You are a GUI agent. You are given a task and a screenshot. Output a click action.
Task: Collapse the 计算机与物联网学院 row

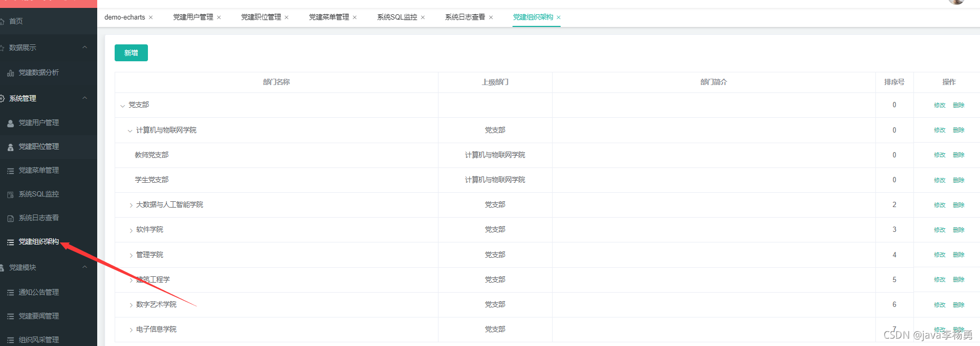(x=130, y=130)
